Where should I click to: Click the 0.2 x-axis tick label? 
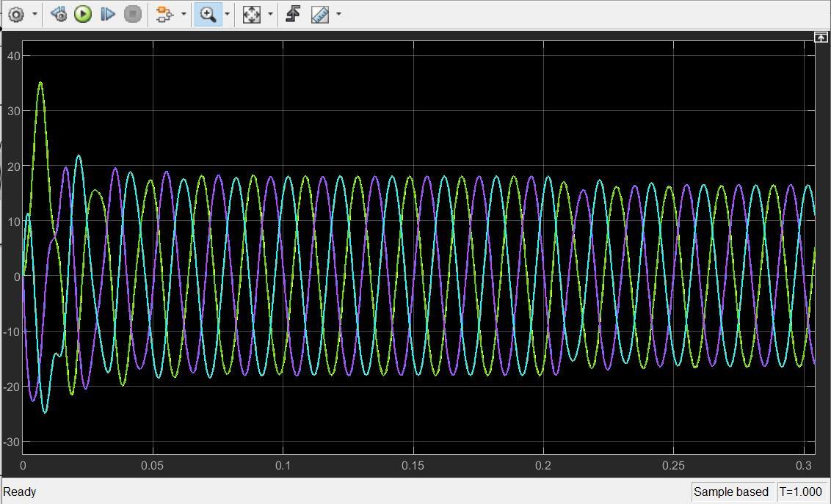pos(543,466)
